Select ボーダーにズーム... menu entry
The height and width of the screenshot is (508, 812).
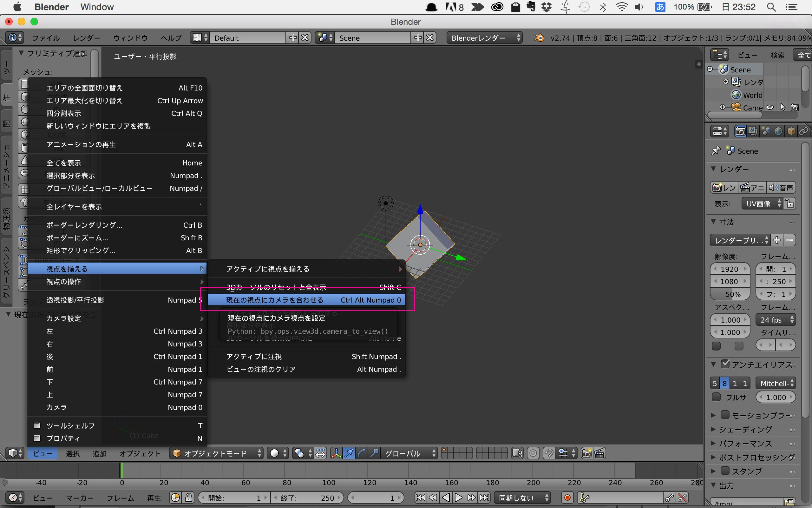click(x=117, y=237)
